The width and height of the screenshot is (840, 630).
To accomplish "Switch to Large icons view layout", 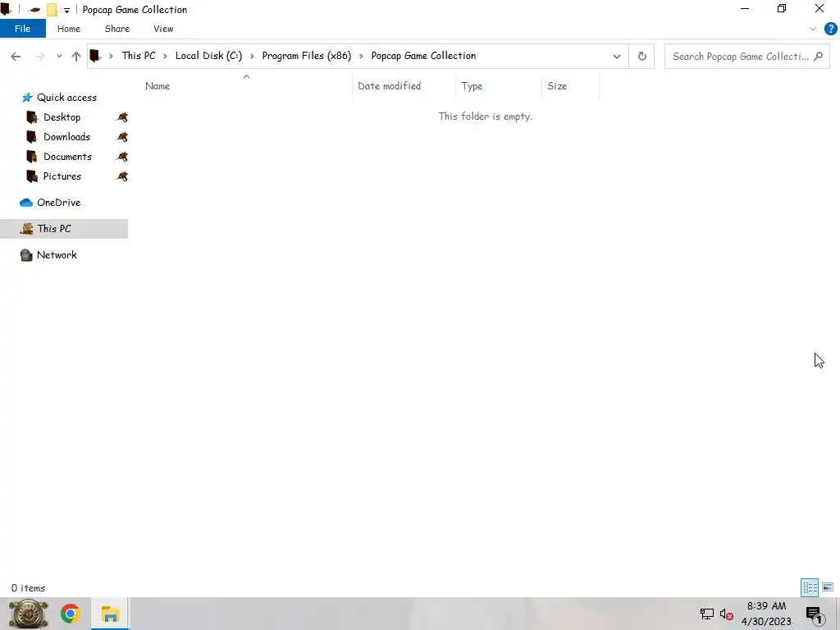I will pos(828,587).
